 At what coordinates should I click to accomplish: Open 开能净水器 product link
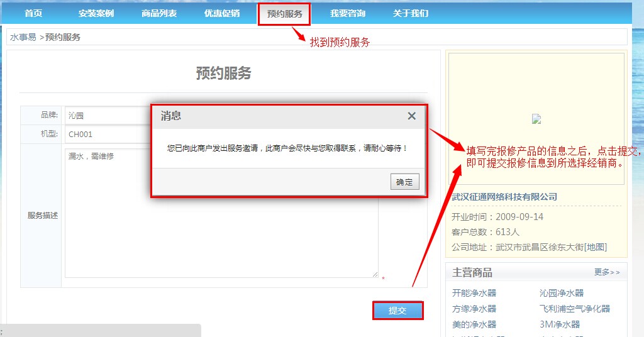point(474,293)
